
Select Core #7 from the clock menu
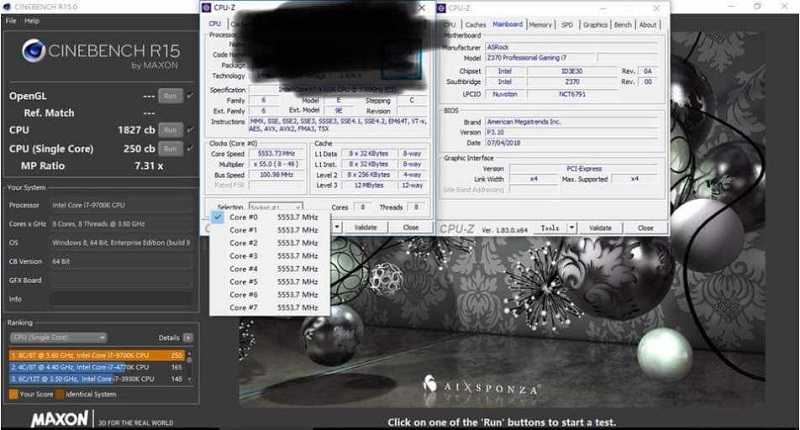[243, 307]
